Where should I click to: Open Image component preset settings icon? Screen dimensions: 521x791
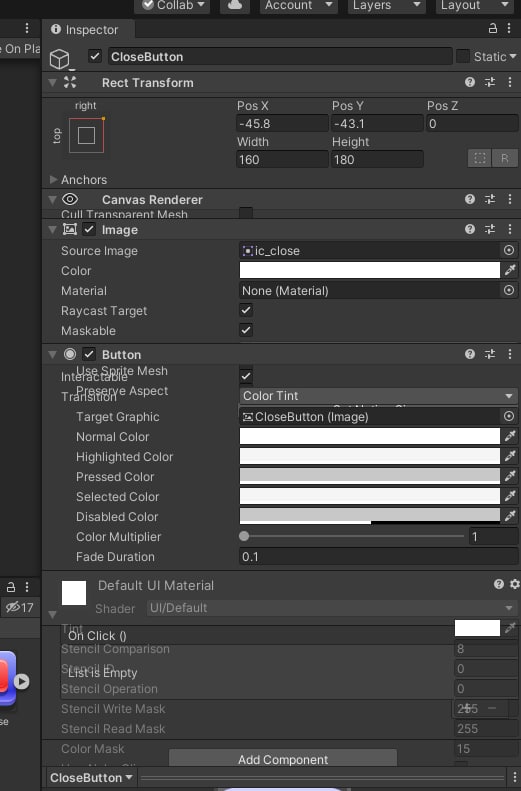pos(490,229)
